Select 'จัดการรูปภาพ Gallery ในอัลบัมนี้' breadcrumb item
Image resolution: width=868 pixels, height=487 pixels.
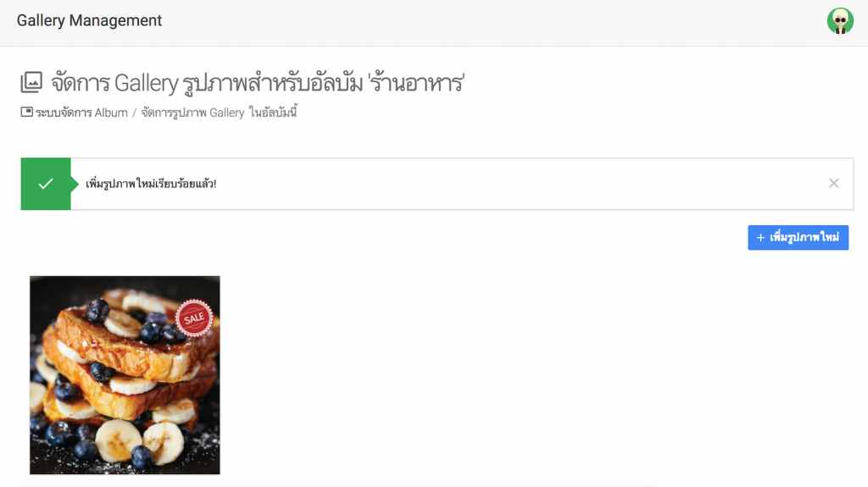[x=220, y=113]
